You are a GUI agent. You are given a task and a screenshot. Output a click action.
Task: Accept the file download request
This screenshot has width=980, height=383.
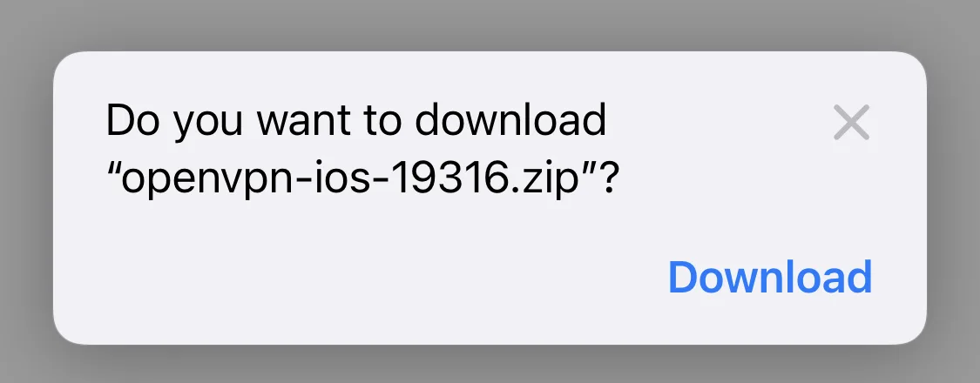(x=770, y=277)
